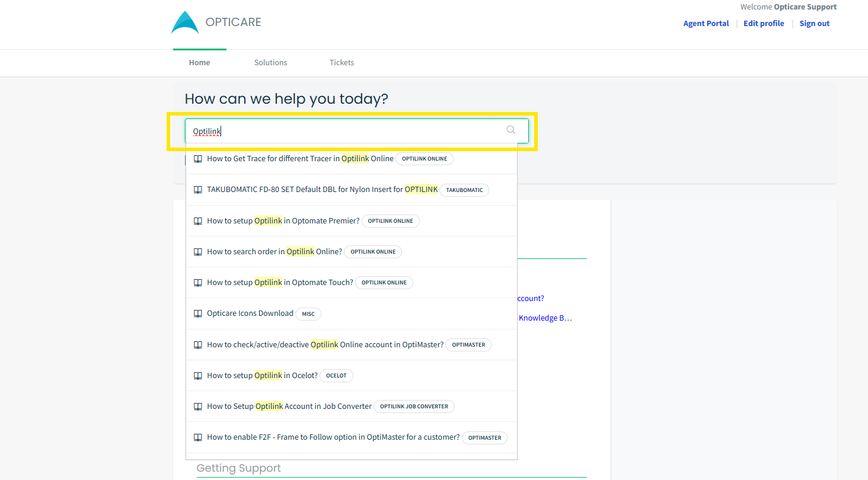Open the Solutions tab
This screenshot has width=868, height=480.
271,62
